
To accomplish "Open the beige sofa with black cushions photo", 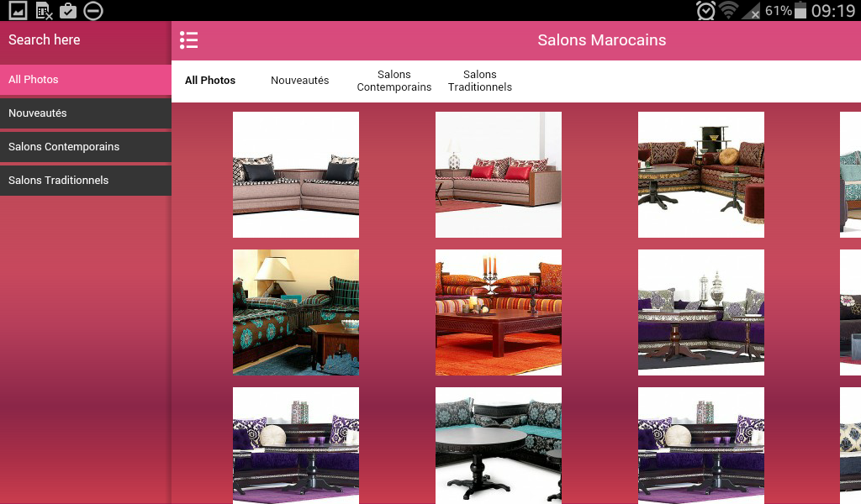I will (296, 175).
